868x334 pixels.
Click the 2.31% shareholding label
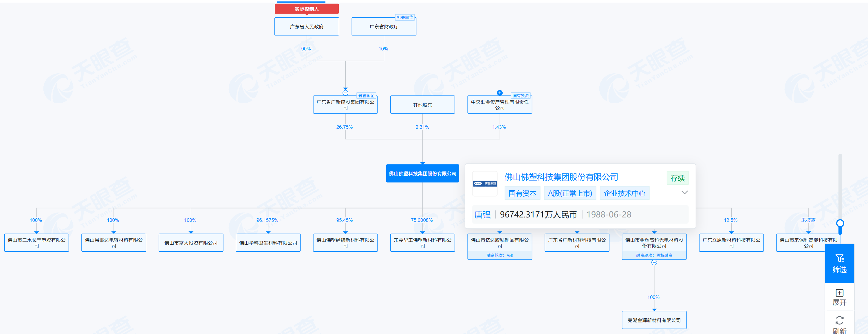422,127
